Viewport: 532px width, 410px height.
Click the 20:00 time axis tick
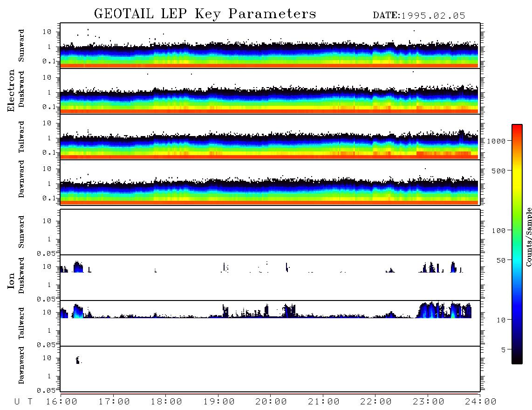[x=271, y=402]
